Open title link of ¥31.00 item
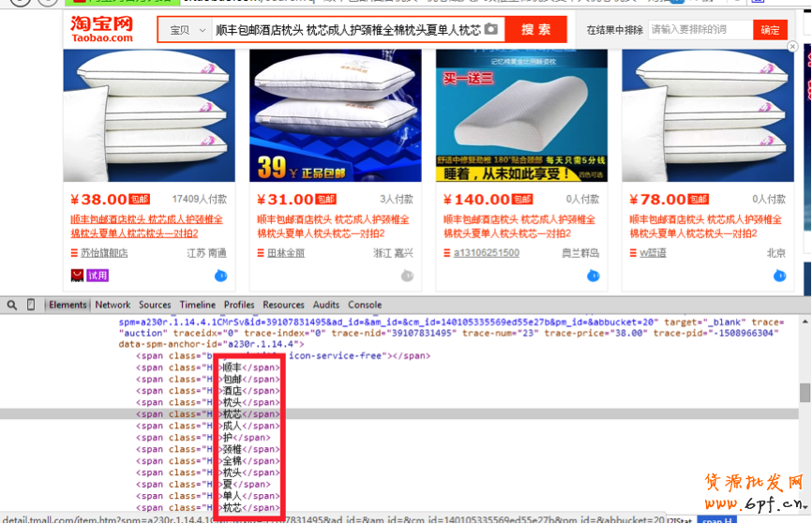The image size is (812, 524). pos(333,226)
